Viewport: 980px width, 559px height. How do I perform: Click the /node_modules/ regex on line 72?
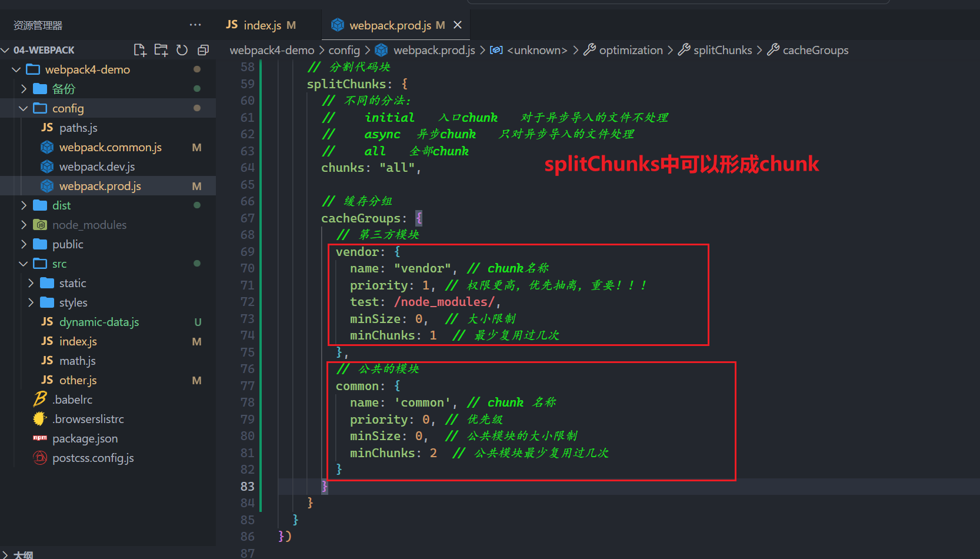tap(444, 302)
